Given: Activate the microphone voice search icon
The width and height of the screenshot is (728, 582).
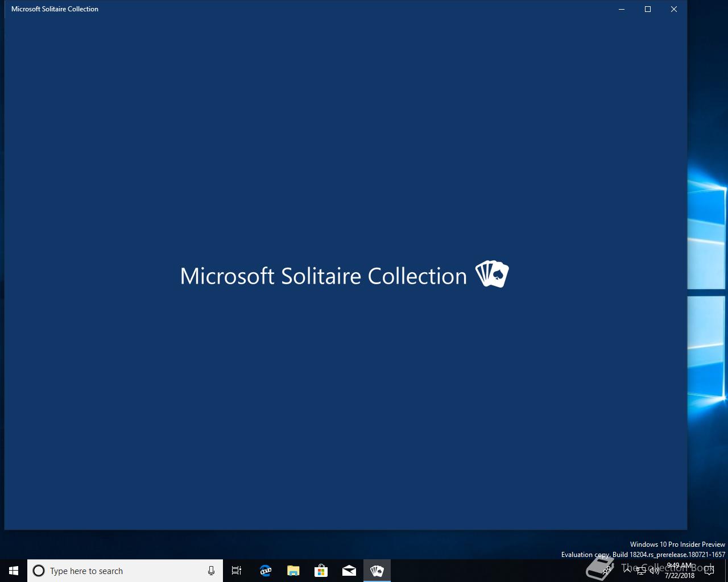Looking at the screenshot, I should point(211,571).
